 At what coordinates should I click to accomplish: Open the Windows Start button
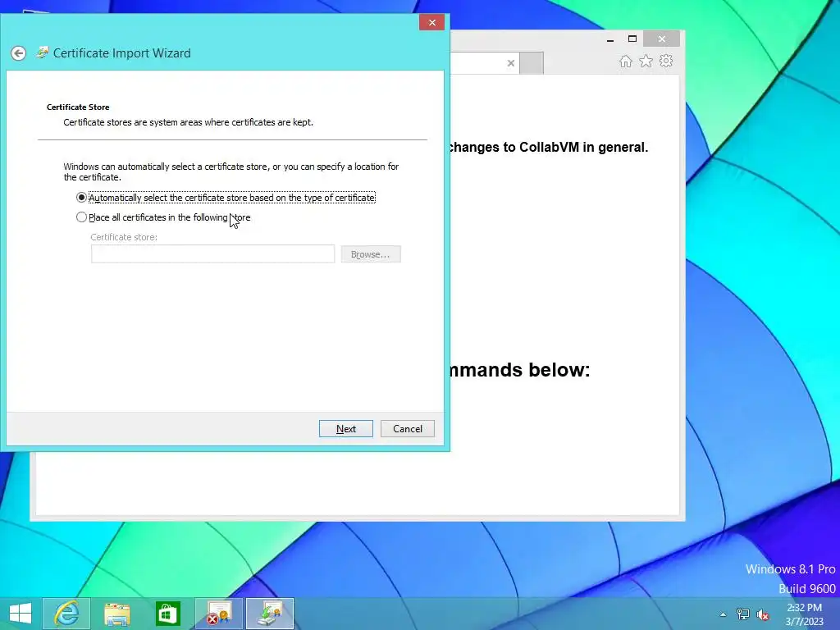pos(21,614)
